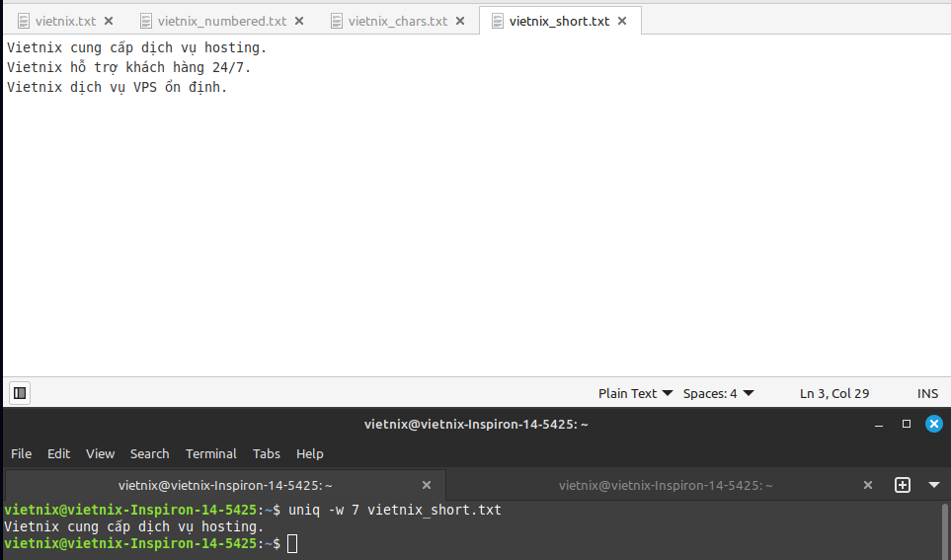Open the terminal Edit menu
951x560 pixels.
click(x=59, y=453)
